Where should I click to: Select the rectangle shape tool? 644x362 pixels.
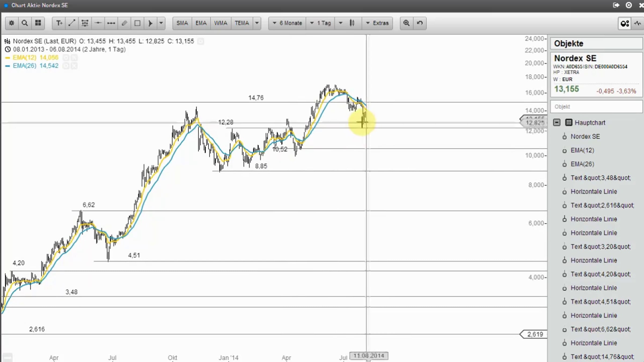137,23
